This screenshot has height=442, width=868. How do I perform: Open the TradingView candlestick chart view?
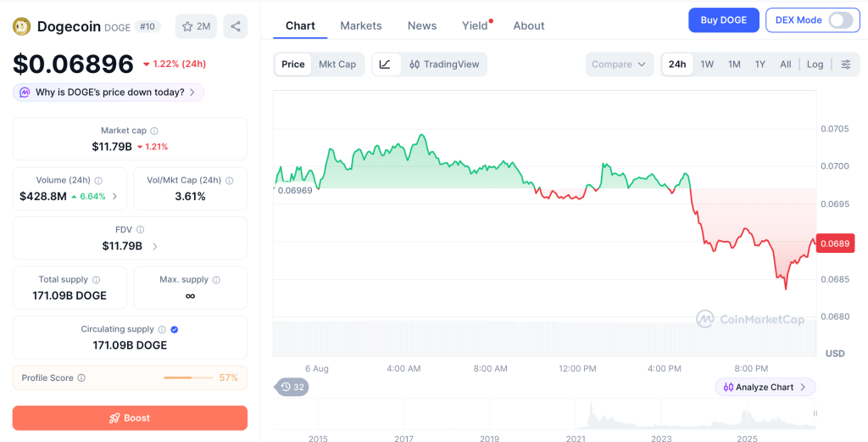[x=444, y=64]
